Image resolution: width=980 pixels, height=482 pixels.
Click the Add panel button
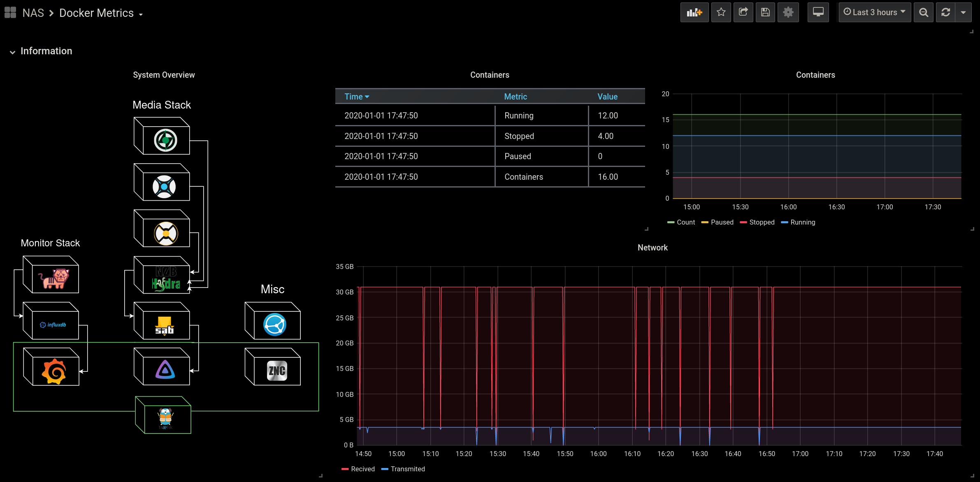pos(694,12)
